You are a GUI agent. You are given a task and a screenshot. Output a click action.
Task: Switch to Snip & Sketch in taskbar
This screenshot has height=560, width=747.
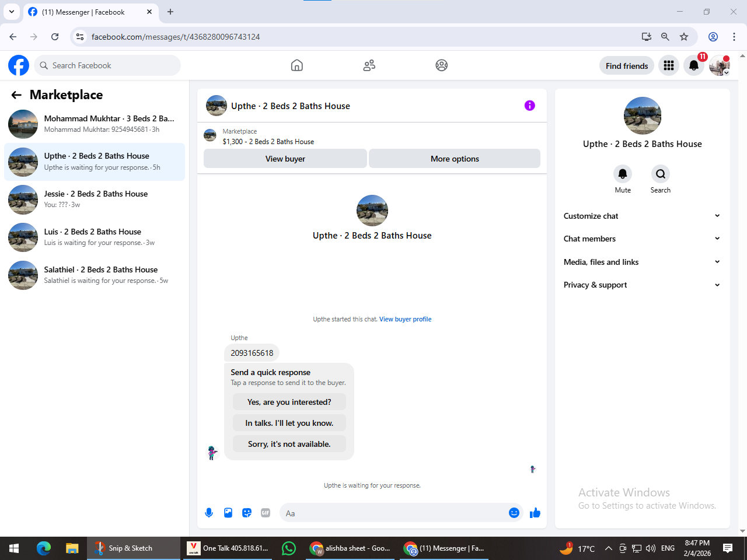(x=134, y=548)
